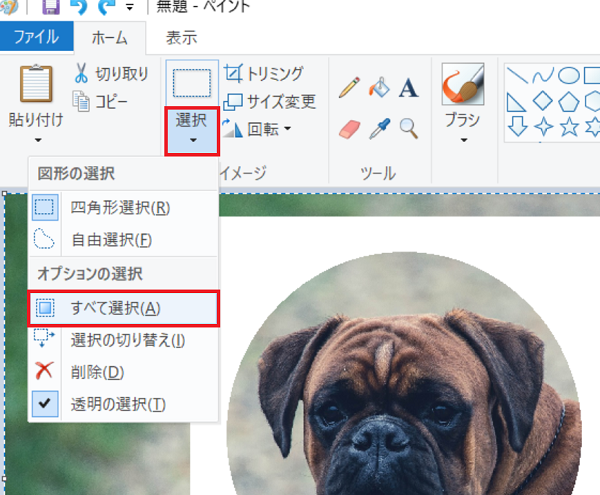600x495 pixels.
Task: Click the コピー button
Action: [x=100, y=101]
